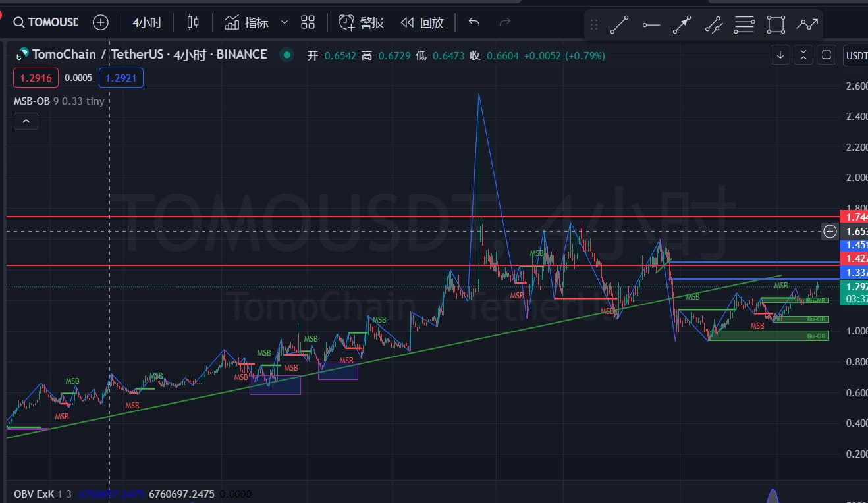868x503 pixels.
Task: Click the OBV value 6760697.2475
Action: pyautogui.click(x=182, y=494)
